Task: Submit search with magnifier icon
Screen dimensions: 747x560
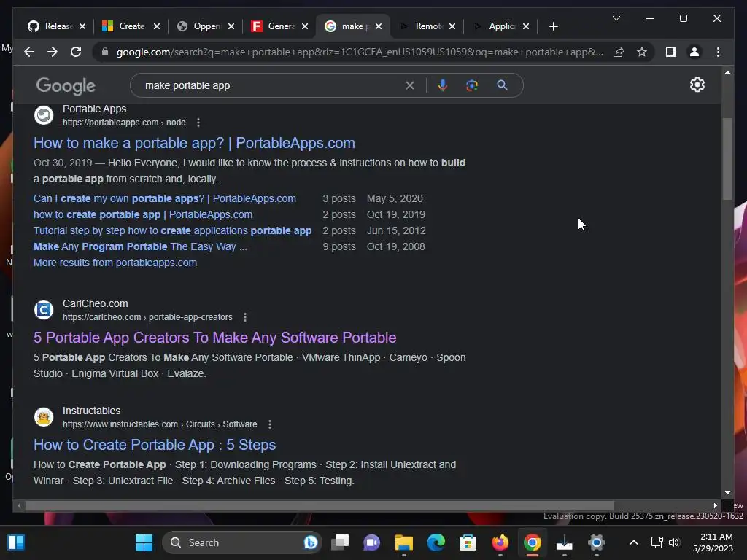Action: coord(502,85)
